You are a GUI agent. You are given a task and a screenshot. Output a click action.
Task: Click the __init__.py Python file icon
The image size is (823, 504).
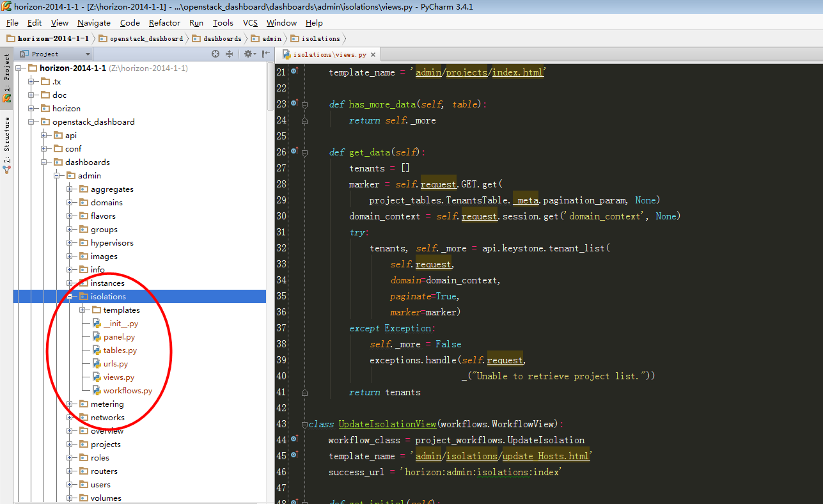pyautogui.click(x=97, y=324)
